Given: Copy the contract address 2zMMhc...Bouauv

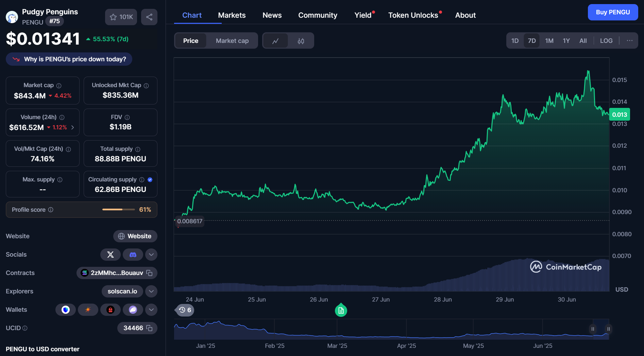Looking at the screenshot, I should (x=149, y=273).
